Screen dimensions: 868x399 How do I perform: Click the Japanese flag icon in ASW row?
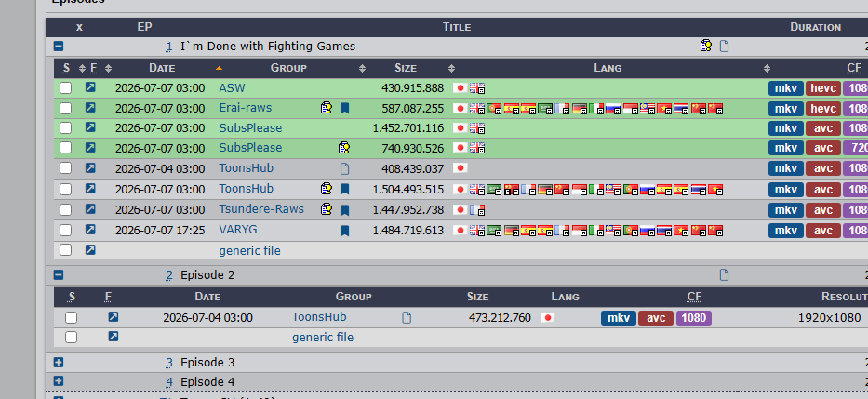pos(460,87)
